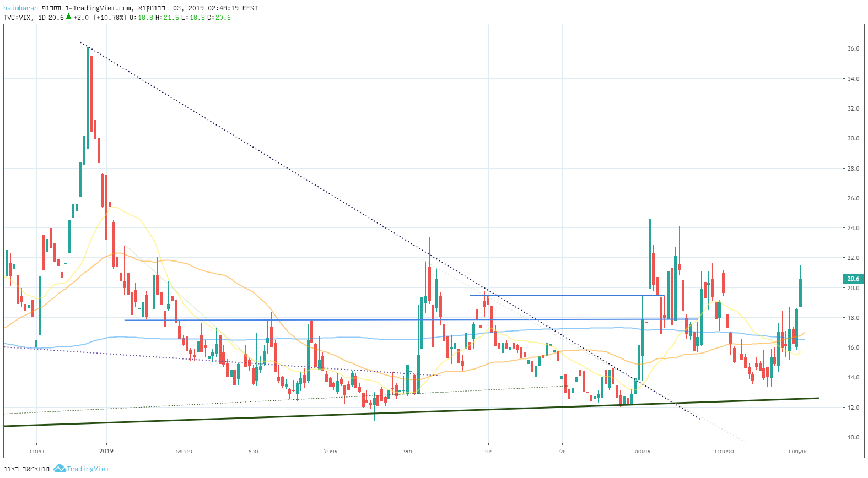Click the green up-arrow change indicator

coord(69,17)
